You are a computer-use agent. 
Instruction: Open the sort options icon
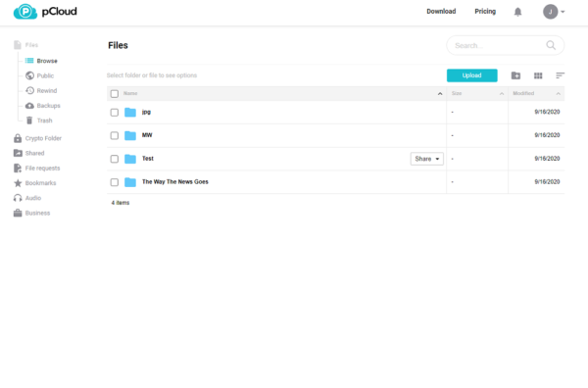pos(560,75)
